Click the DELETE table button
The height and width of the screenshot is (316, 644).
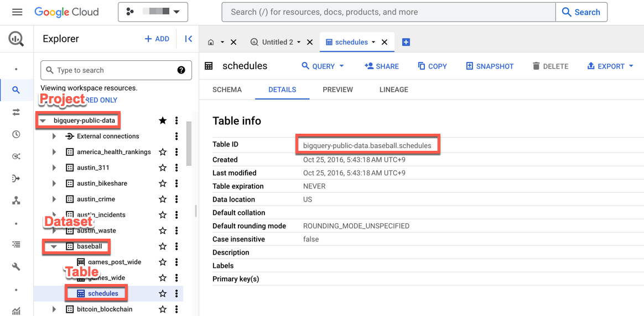pos(550,66)
